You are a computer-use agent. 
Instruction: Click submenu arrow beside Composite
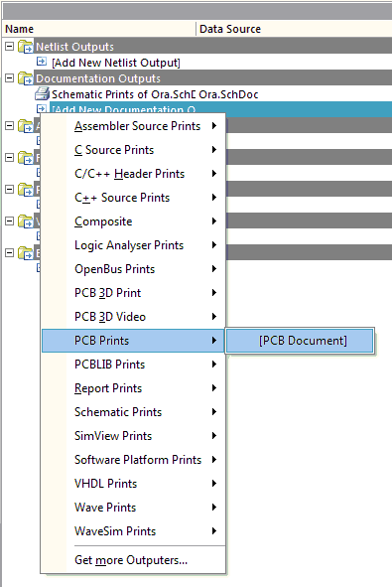pos(214,220)
